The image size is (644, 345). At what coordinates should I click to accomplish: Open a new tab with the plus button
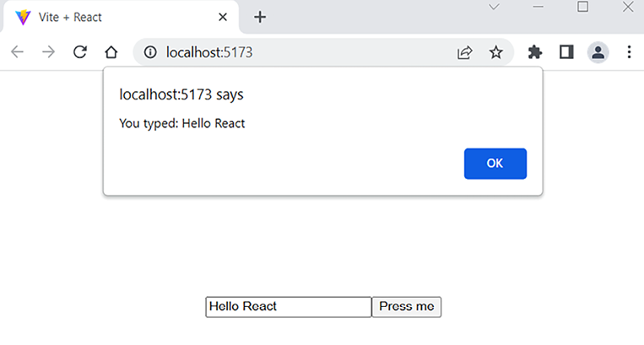point(260,18)
